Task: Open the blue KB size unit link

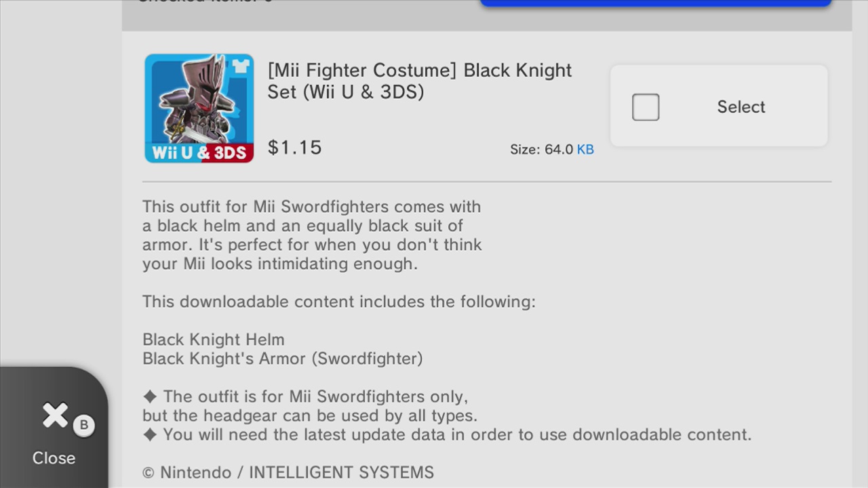Action: pos(585,149)
